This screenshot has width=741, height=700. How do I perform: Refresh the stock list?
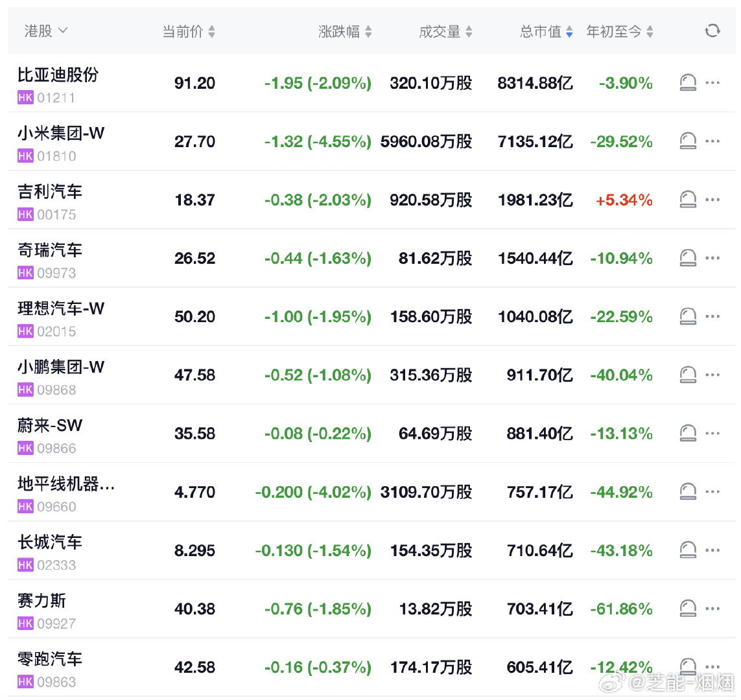712,31
